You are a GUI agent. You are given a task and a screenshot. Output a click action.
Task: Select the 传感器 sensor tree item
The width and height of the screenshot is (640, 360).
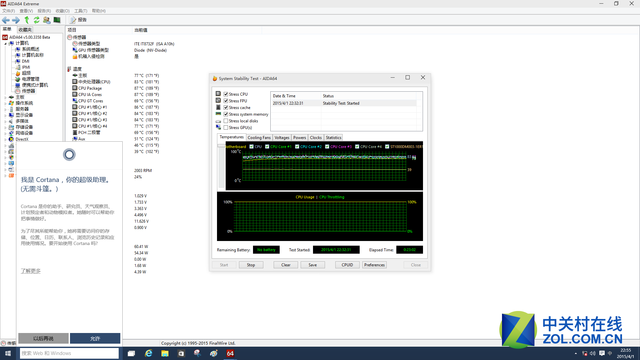(x=28, y=91)
